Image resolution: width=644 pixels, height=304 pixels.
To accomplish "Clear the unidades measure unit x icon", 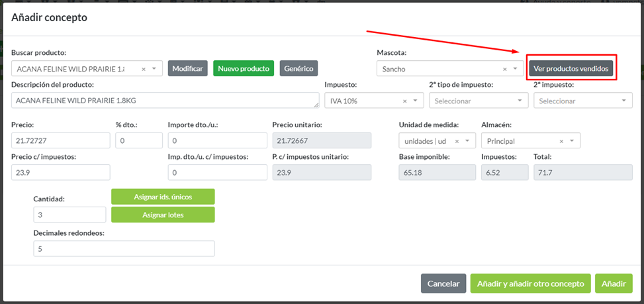I will point(457,141).
